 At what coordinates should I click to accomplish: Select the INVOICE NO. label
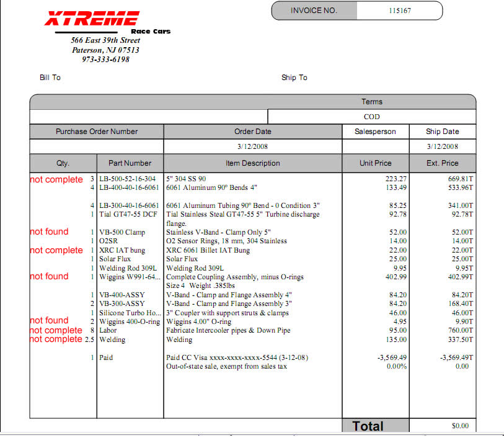(314, 11)
